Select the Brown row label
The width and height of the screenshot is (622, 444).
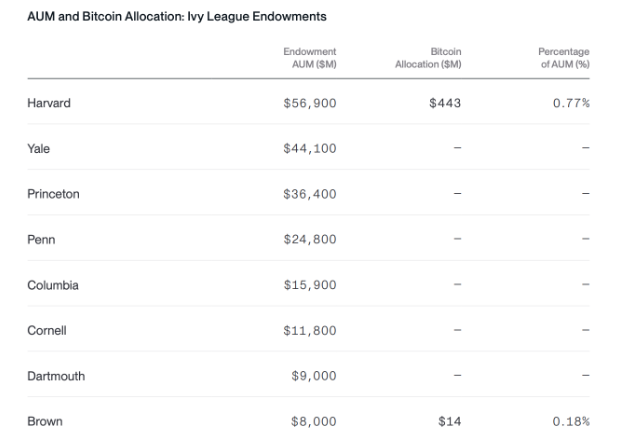tap(45, 422)
